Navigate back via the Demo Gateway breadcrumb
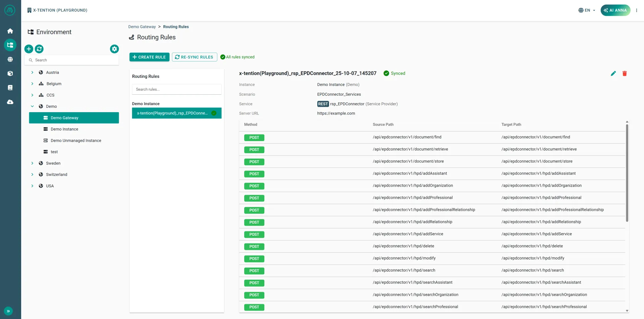The width and height of the screenshot is (644, 319). click(142, 27)
